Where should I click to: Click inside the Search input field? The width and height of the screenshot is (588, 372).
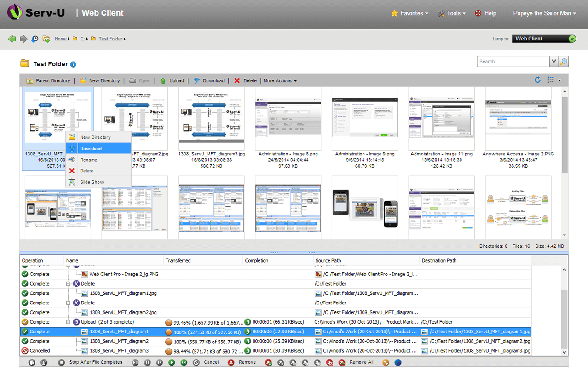coord(513,62)
